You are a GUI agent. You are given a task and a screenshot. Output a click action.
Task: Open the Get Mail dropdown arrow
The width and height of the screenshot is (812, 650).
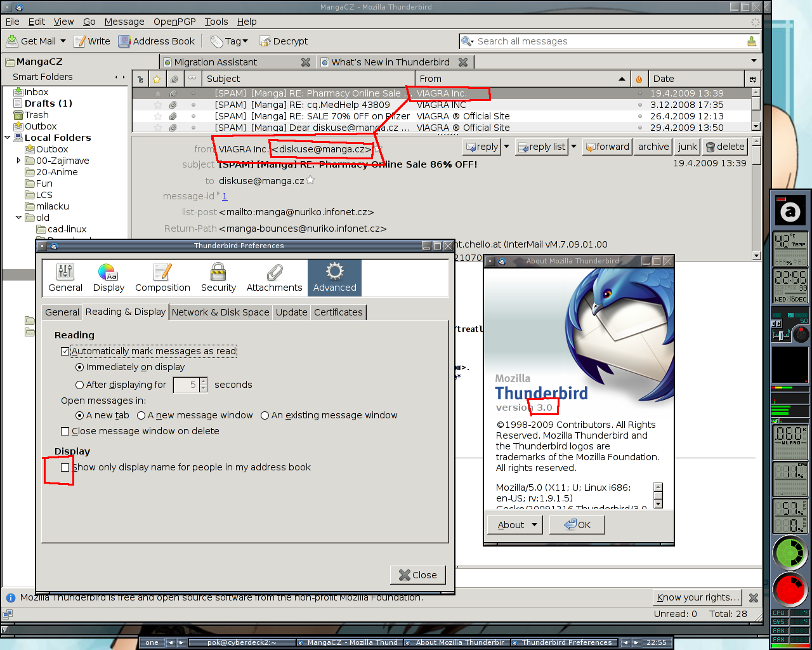click(63, 41)
